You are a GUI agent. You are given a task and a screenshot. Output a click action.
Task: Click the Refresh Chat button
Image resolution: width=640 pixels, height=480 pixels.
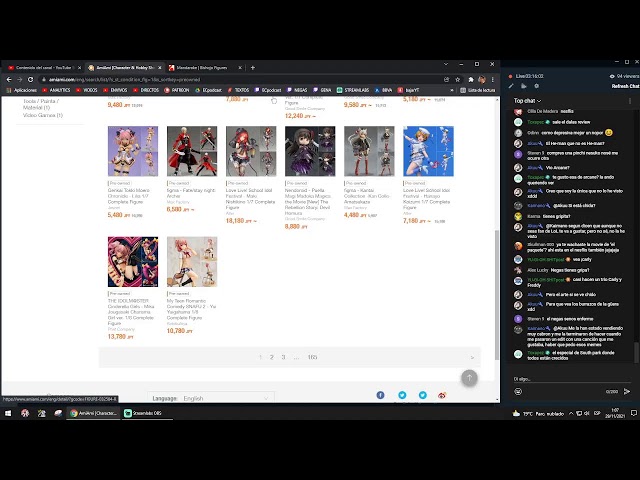pos(625,86)
